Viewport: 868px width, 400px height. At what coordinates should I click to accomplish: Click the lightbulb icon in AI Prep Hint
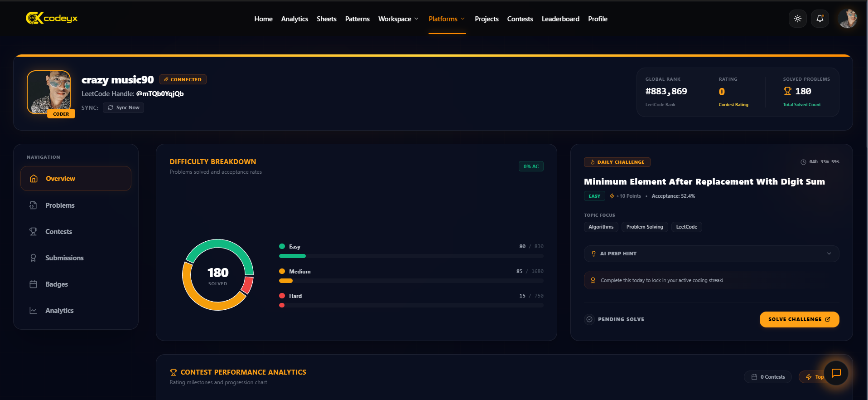click(593, 254)
